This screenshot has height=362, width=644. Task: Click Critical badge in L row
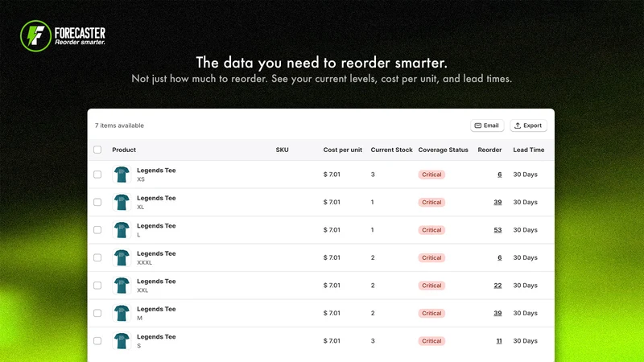pyautogui.click(x=431, y=230)
